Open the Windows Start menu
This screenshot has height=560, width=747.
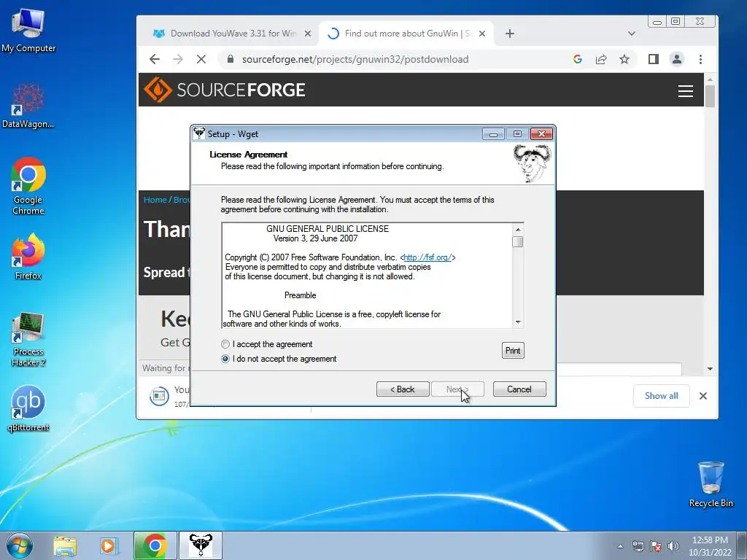pyautogui.click(x=19, y=545)
